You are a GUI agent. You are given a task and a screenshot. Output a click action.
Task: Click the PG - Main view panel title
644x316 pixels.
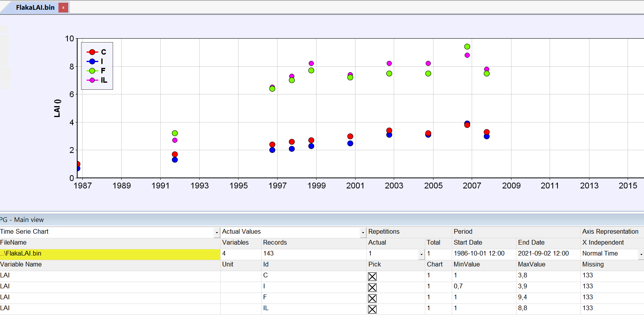pos(22,220)
